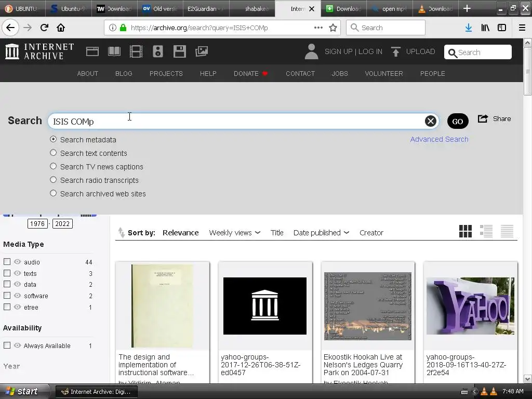Open the Windows start menu

tap(23, 392)
